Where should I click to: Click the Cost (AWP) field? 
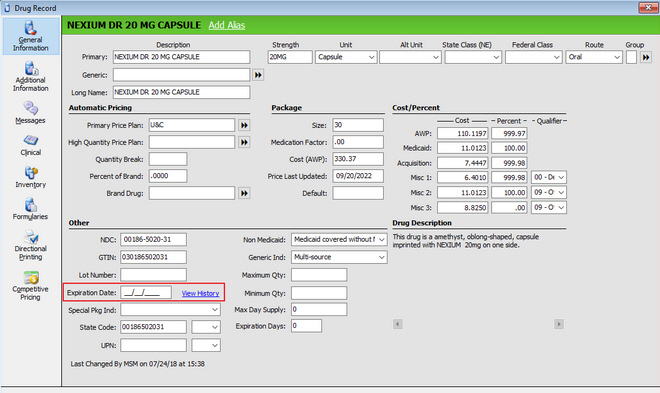tap(358, 159)
